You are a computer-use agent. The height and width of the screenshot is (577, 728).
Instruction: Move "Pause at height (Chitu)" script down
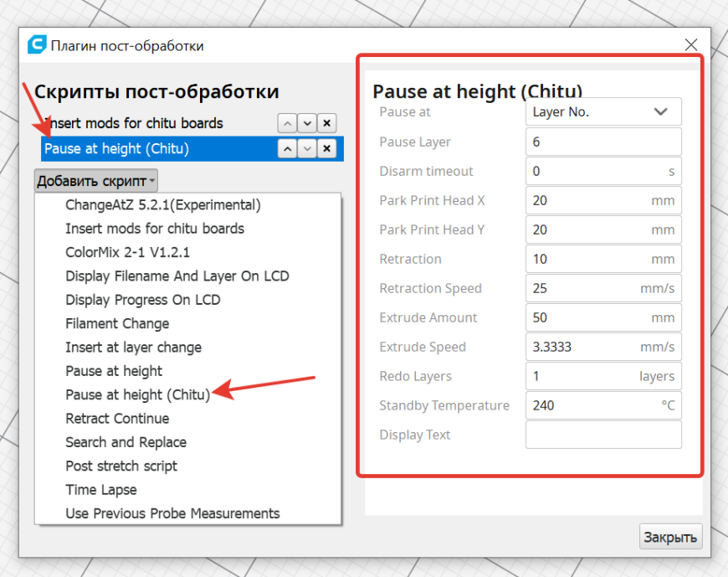click(x=307, y=149)
